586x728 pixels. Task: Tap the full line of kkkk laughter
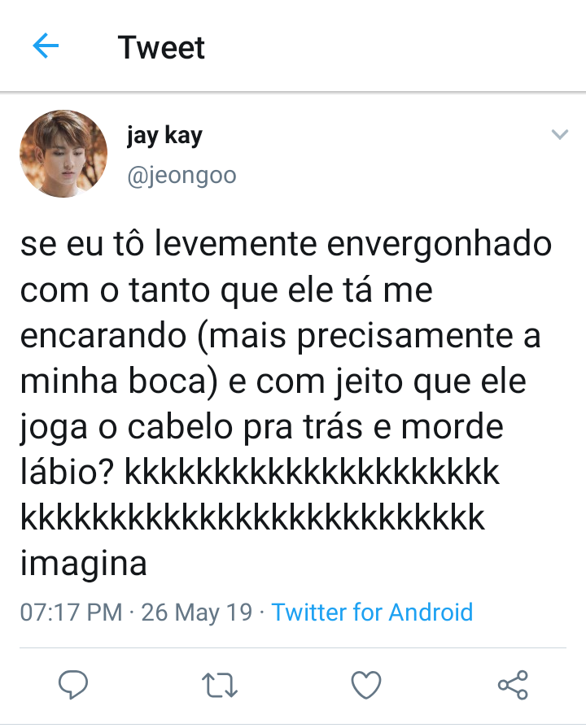tap(252, 517)
